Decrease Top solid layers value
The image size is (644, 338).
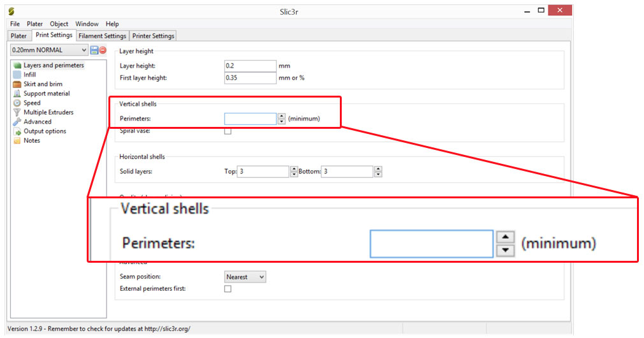coord(294,174)
